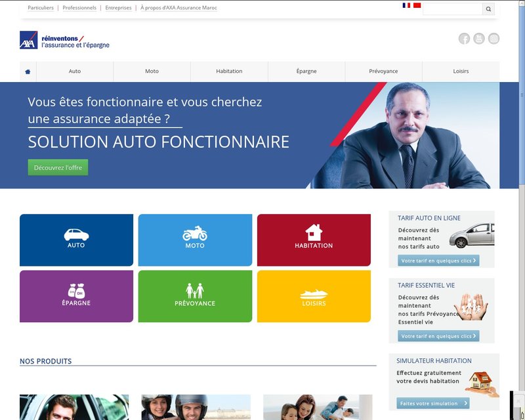Open the Prévoyance menu tab
525x420 pixels.
(x=383, y=72)
